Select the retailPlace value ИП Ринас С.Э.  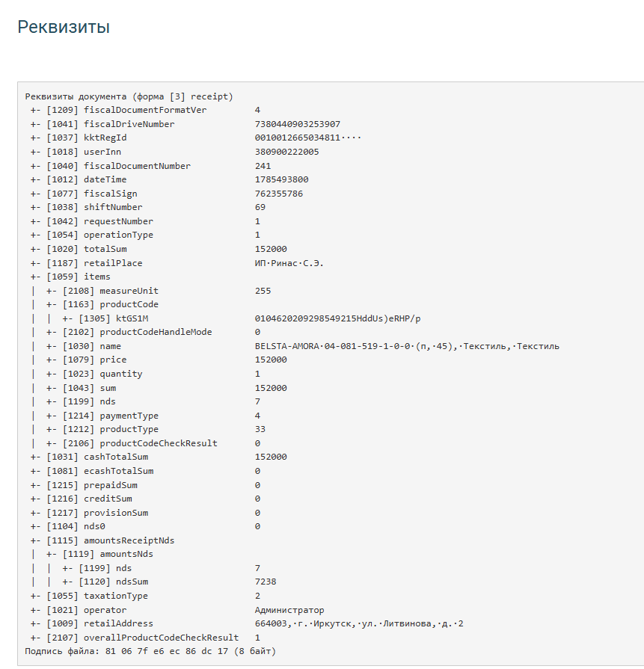point(289,263)
